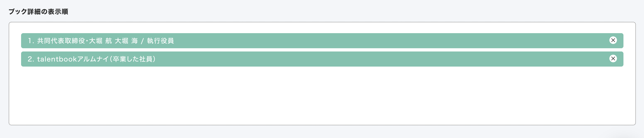Click the 執行役員 text in first item

click(x=160, y=41)
